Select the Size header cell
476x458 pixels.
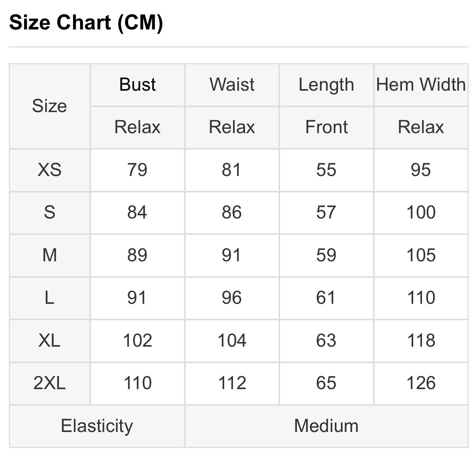tap(49, 106)
